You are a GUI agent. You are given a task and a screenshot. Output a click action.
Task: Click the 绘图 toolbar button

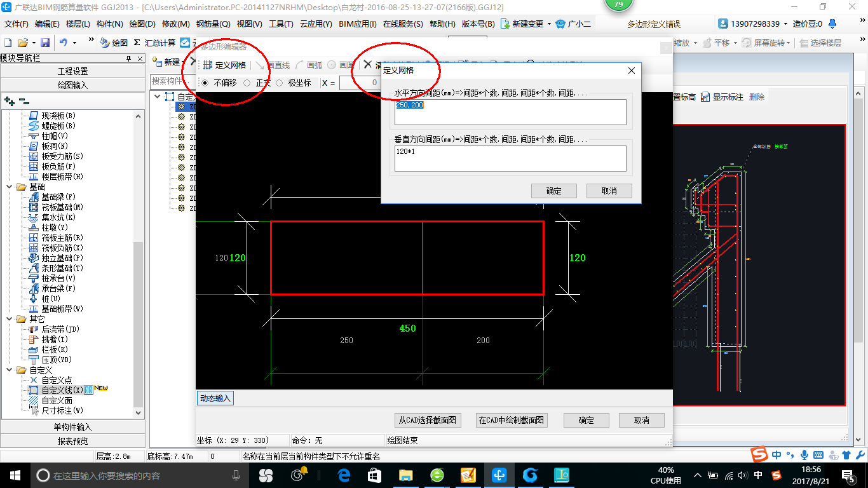tap(114, 43)
